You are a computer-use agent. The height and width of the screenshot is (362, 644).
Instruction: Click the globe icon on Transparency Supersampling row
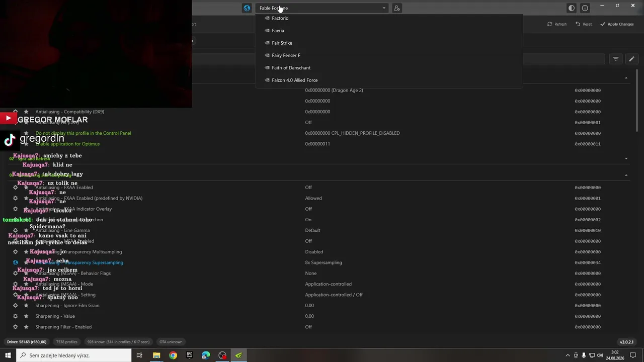(15, 262)
